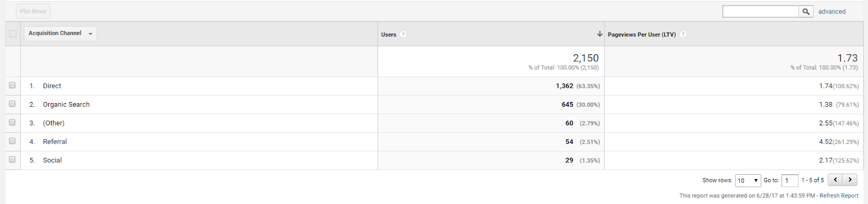This screenshot has width=868, height=204.
Task: Check the Direct row checkbox
Action: 12,85
